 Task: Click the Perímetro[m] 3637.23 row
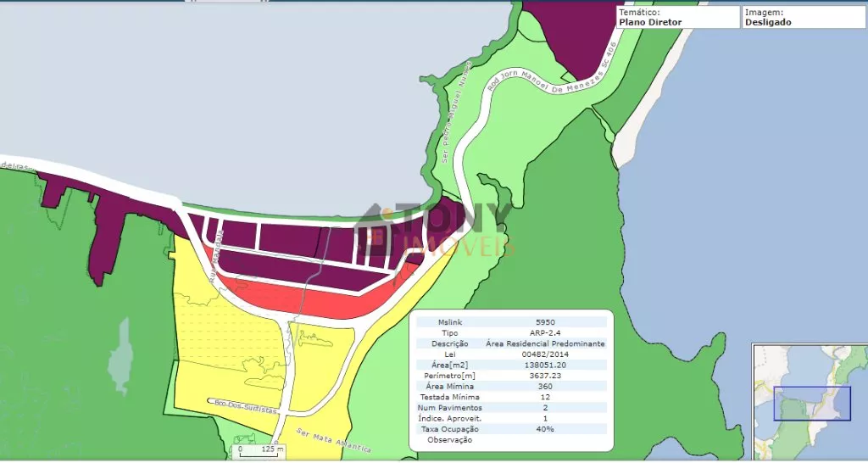(509, 376)
